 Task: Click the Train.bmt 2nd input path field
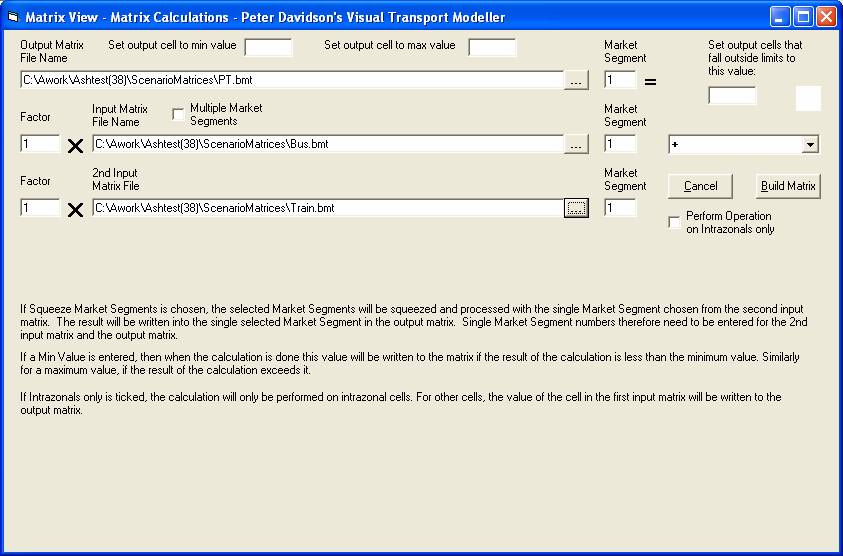coord(328,208)
